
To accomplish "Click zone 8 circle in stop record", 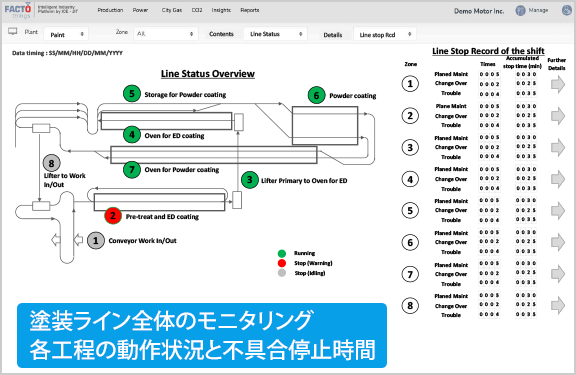I will pos(410,306).
